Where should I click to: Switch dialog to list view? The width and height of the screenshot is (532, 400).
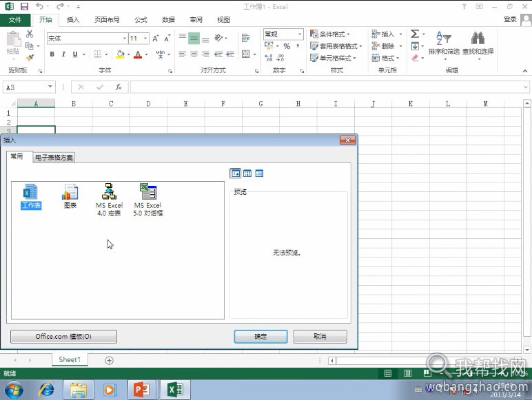click(247, 173)
